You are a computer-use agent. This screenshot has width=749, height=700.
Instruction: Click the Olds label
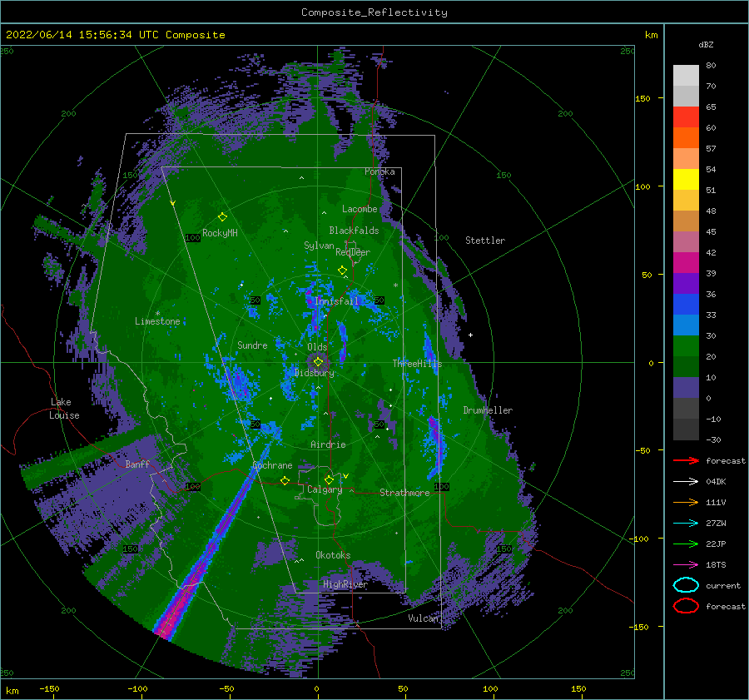coord(317,347)
